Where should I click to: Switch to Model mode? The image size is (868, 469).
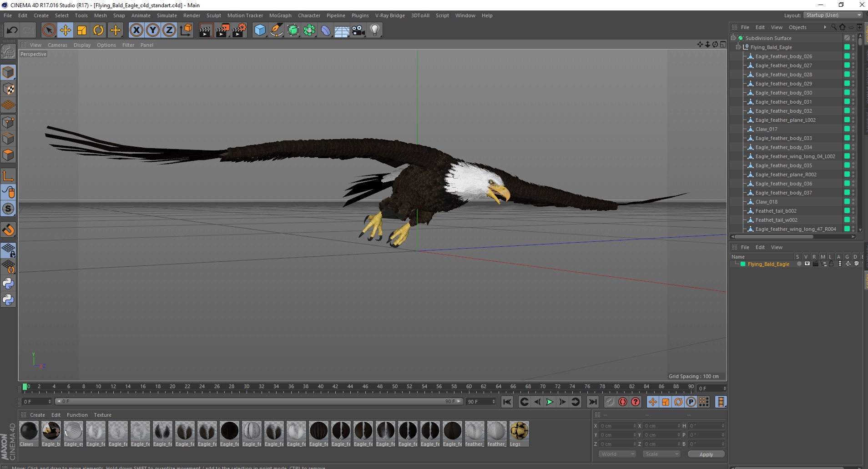(8, 72)
